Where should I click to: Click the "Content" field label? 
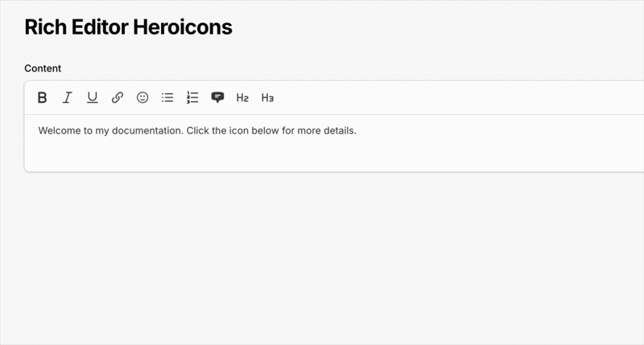(43, 69)
